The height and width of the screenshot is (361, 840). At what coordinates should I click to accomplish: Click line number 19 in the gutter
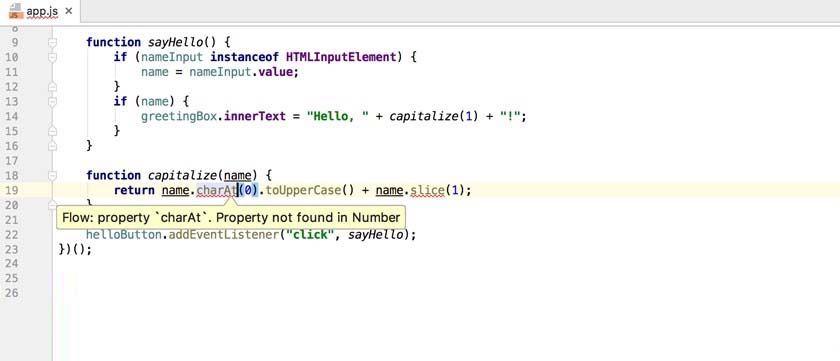[11, 190]
